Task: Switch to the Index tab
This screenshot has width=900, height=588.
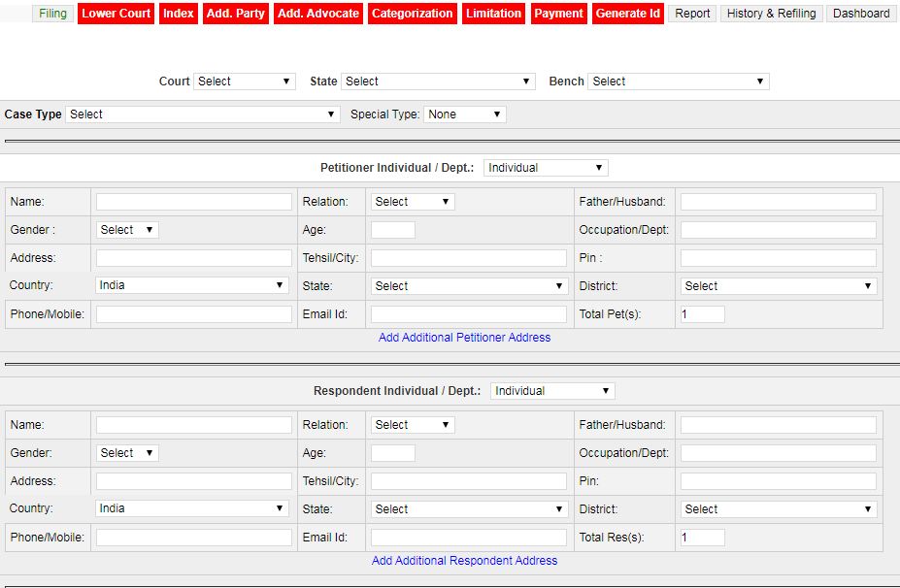Action: tap(179, 14)
